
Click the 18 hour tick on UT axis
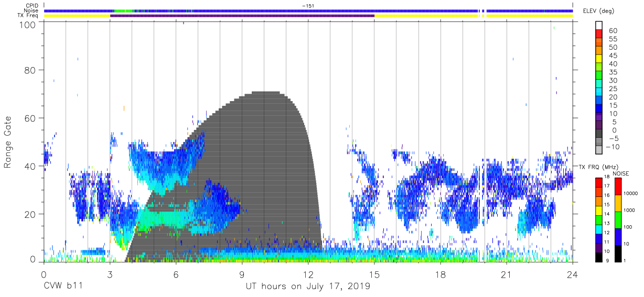441,274
